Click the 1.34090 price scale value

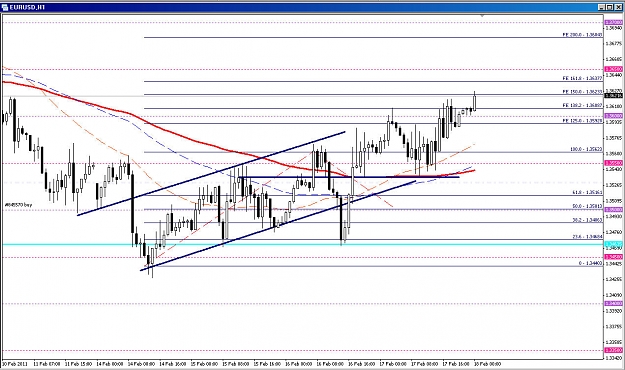613,295
